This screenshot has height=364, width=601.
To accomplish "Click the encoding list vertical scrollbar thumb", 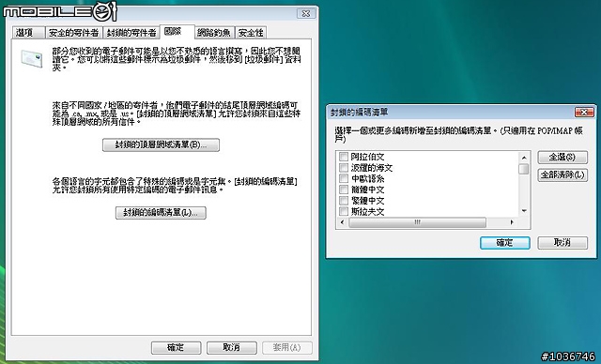I will coord(524,169).
